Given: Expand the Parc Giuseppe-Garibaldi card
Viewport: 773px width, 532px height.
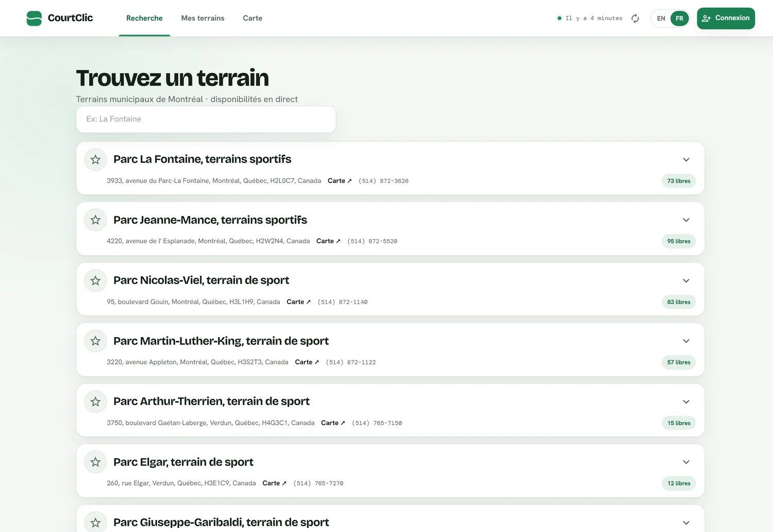Looking at the screenshot, I should pos(686,523).
